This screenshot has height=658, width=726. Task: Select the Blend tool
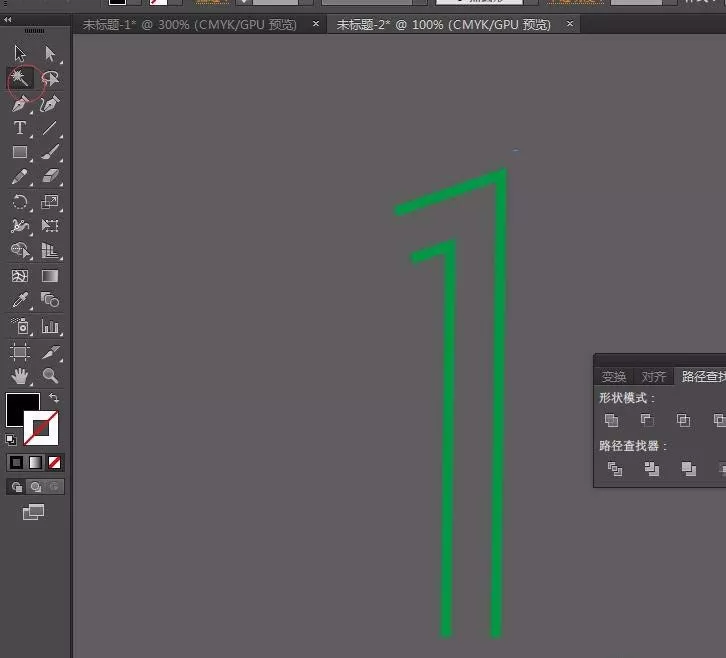50,301
